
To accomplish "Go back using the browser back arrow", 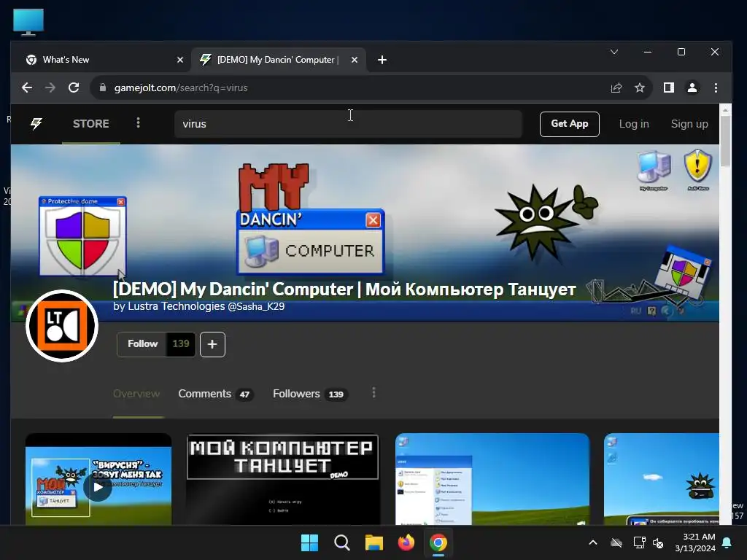I will click(x=27, y=87).
